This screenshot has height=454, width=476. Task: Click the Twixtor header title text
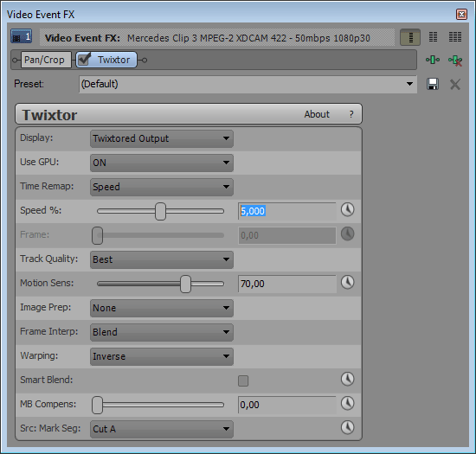(49, 115)
